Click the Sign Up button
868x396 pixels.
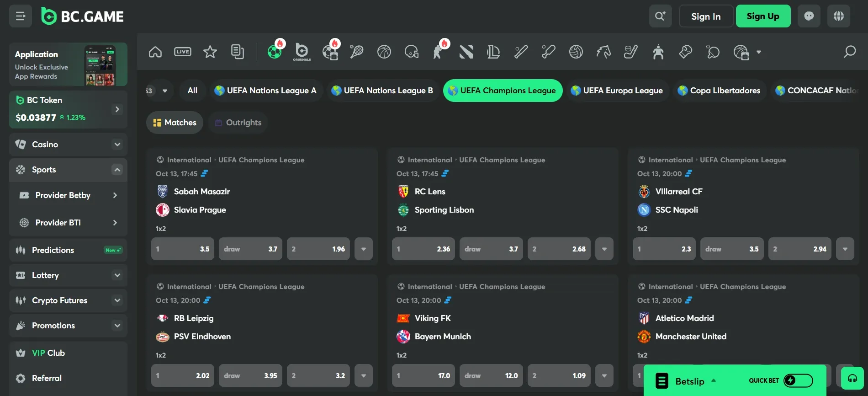(x=763, y=16)
